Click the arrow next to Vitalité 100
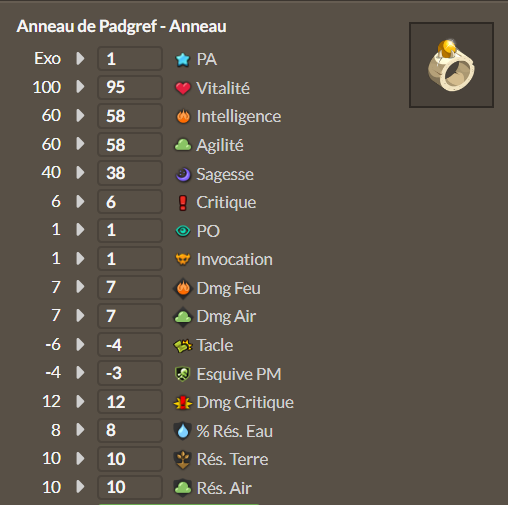The width and height of the screenshot is (508, 505). coord(80,87)
